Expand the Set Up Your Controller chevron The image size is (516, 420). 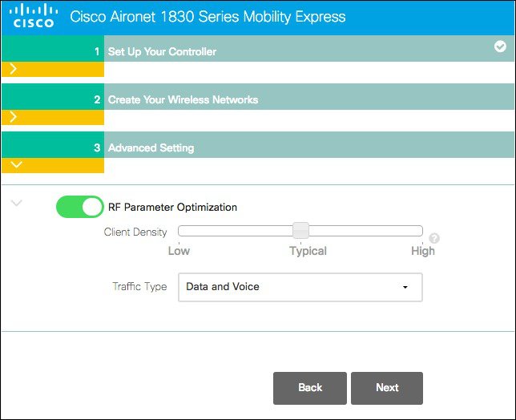[x=14, y=70]
